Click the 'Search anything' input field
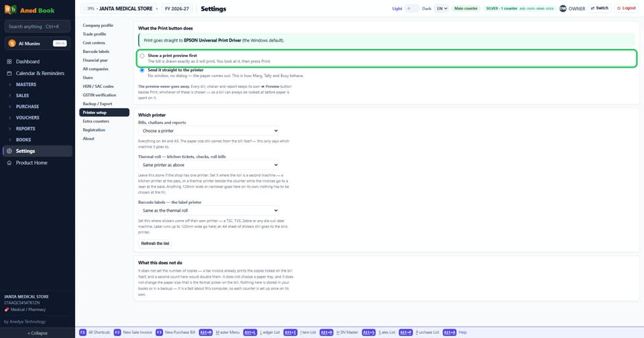 (x=38, y=27)
